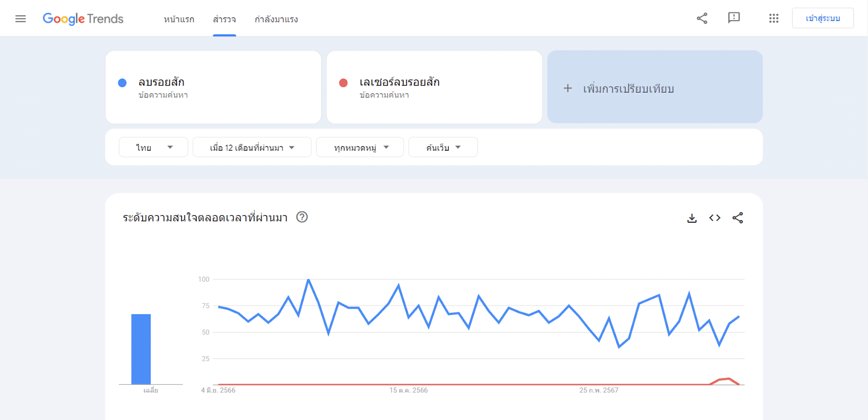This screenshot has width=868, height=420.
Task: Click the ระดับความสนใจตลอดเวลาที่ผ่านมา heading
Action: (x=205, y=217)
